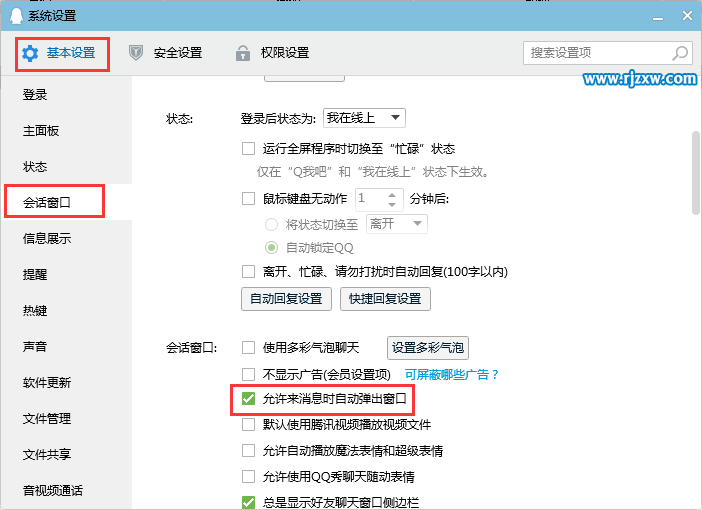Image resolution: width=702 pixels, height=510 pixels.
Task: Open 可屏蔽哪些广告？ link
Action: coord(452,374)
